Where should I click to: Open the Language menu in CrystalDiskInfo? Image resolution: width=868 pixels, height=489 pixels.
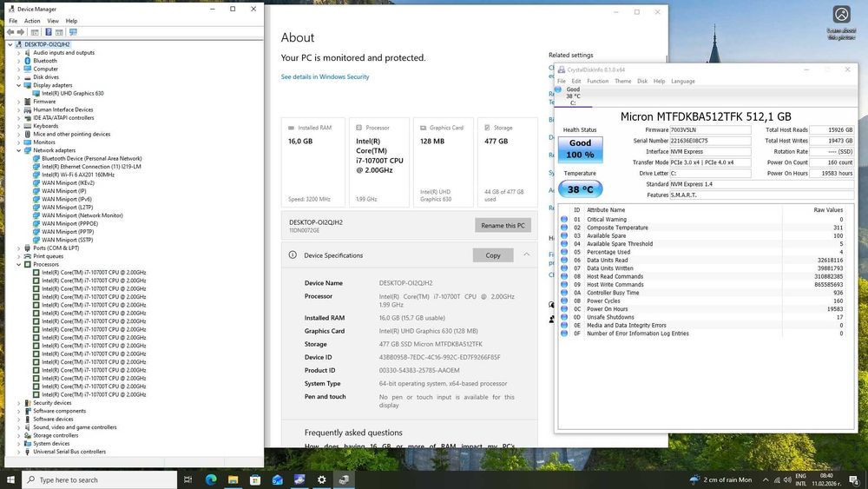tap(682, 82)
